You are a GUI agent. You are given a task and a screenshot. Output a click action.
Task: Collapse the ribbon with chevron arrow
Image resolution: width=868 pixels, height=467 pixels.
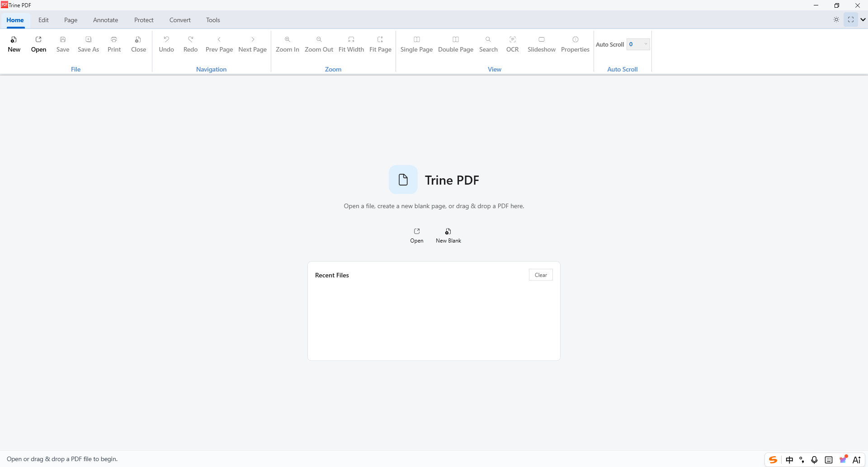(863, 19)
